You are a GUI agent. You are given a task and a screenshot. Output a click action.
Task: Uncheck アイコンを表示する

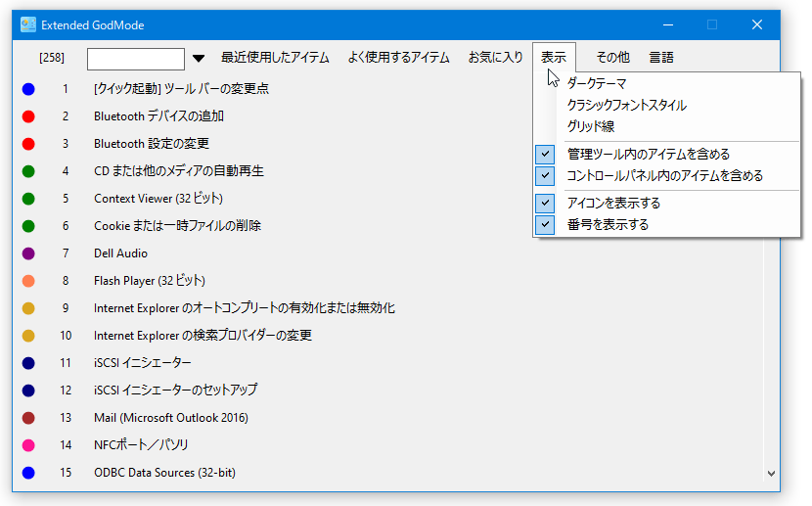point(545,203)
